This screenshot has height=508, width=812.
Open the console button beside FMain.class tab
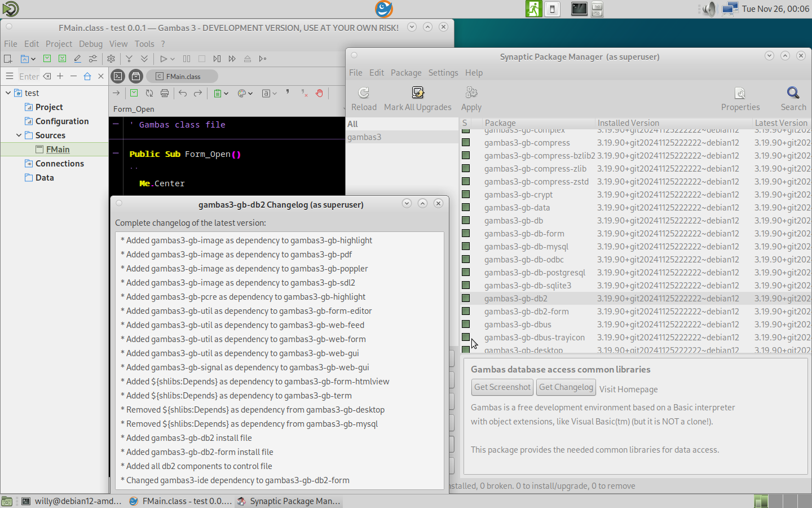(x=118, y=76)
